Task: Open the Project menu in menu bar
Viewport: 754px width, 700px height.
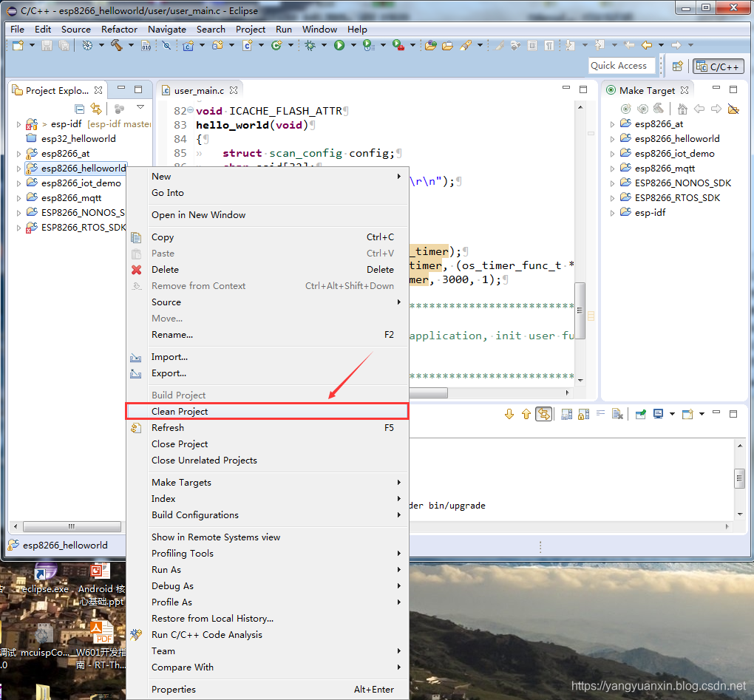Action: click(250, 30)
